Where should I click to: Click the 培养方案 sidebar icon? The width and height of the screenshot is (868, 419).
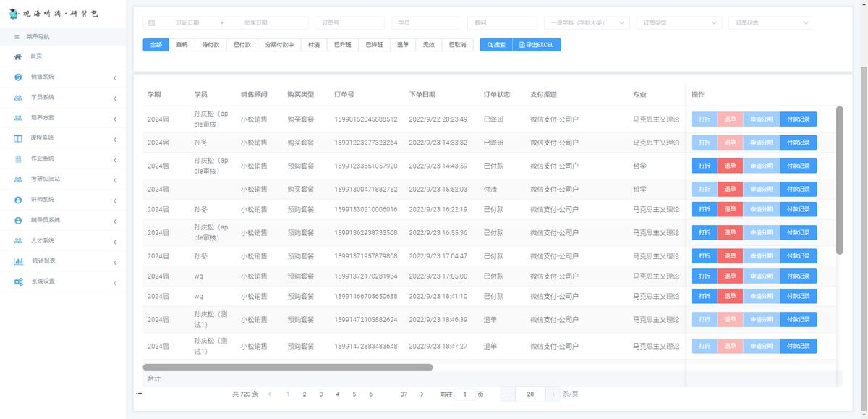(x=17, y=117)
